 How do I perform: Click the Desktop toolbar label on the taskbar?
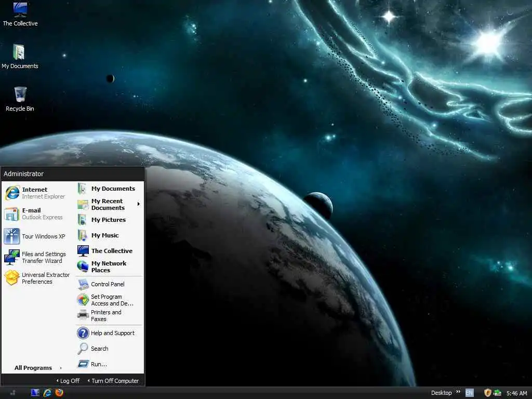442,393
